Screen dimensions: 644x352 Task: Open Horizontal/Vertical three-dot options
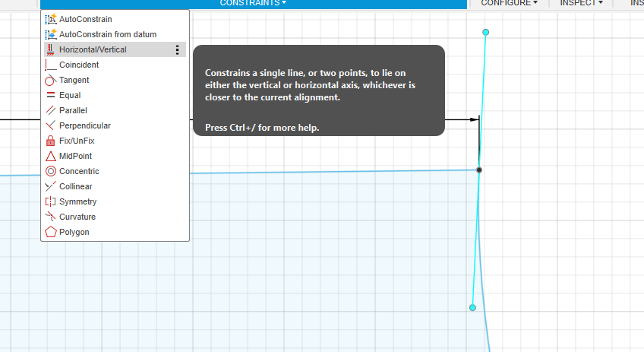pos(178,49)
